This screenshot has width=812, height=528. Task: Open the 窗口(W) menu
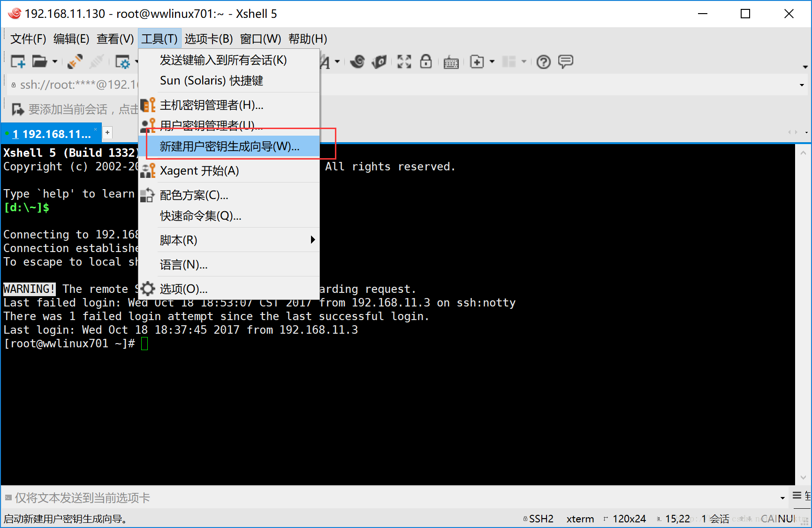(260, 39)
